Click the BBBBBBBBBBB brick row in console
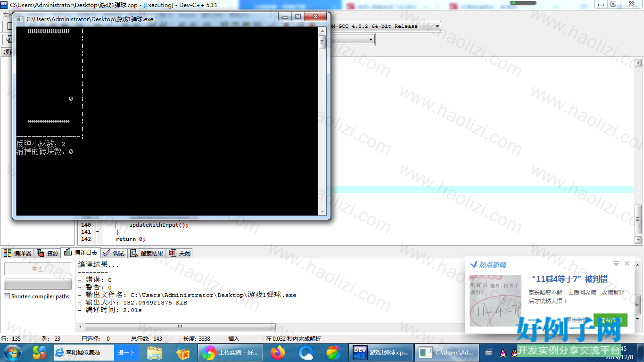The image size is (644, 362). 49,31
